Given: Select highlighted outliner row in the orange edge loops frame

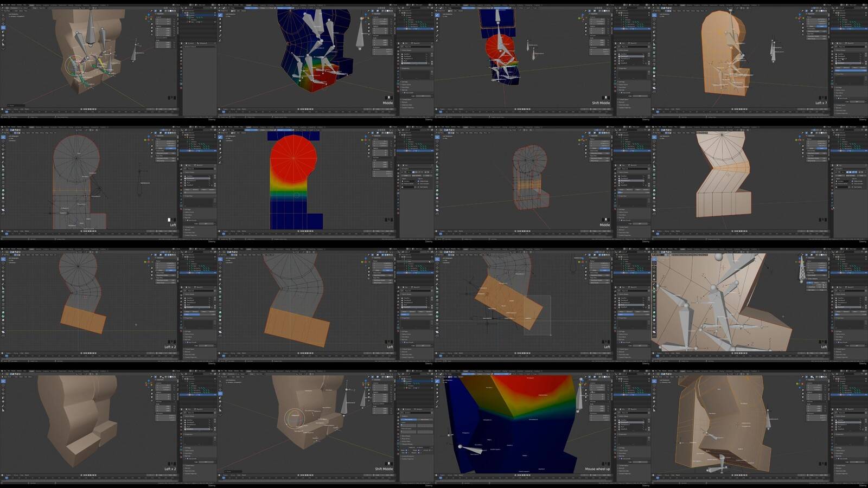Looking at the screenshot, I should tap(632, 150).
